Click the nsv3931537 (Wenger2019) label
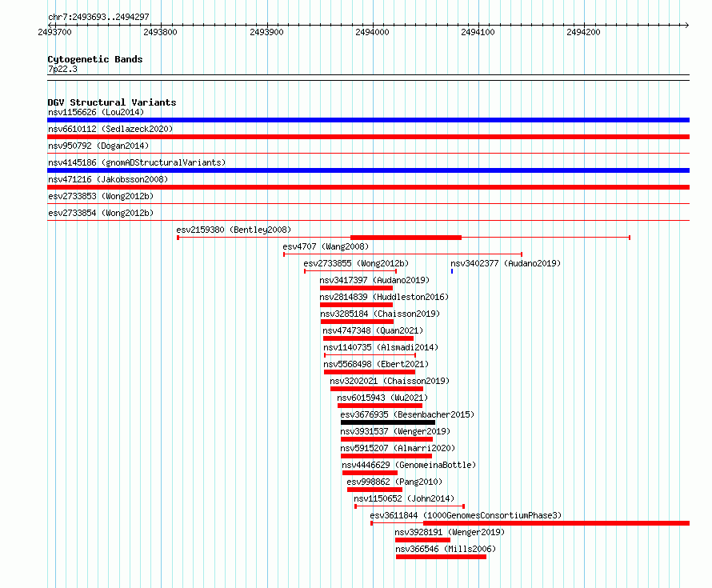The width and height of the screenshot is (712, 588). pyautogui.click(x=395, y=431)
